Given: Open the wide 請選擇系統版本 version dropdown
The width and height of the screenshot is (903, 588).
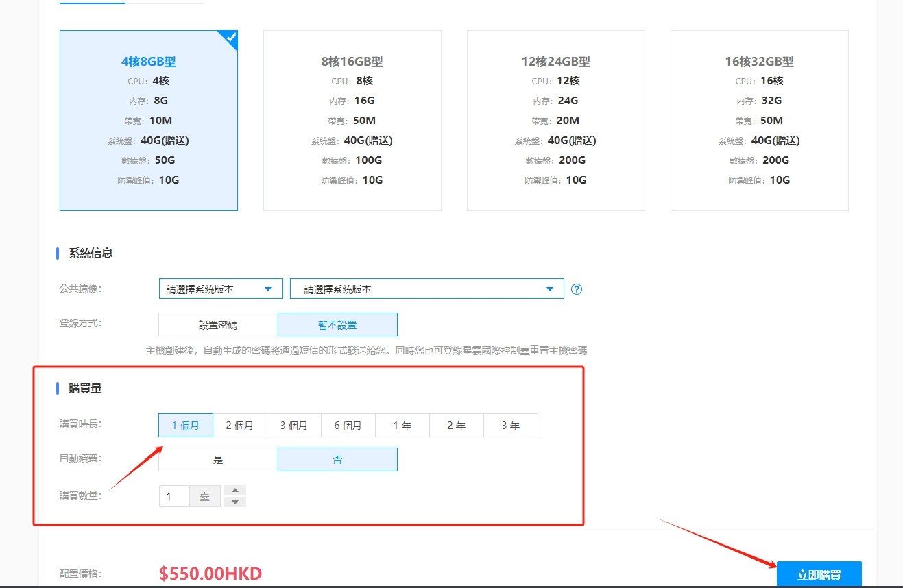Looking at the screenshot, I should pos(427,289).
